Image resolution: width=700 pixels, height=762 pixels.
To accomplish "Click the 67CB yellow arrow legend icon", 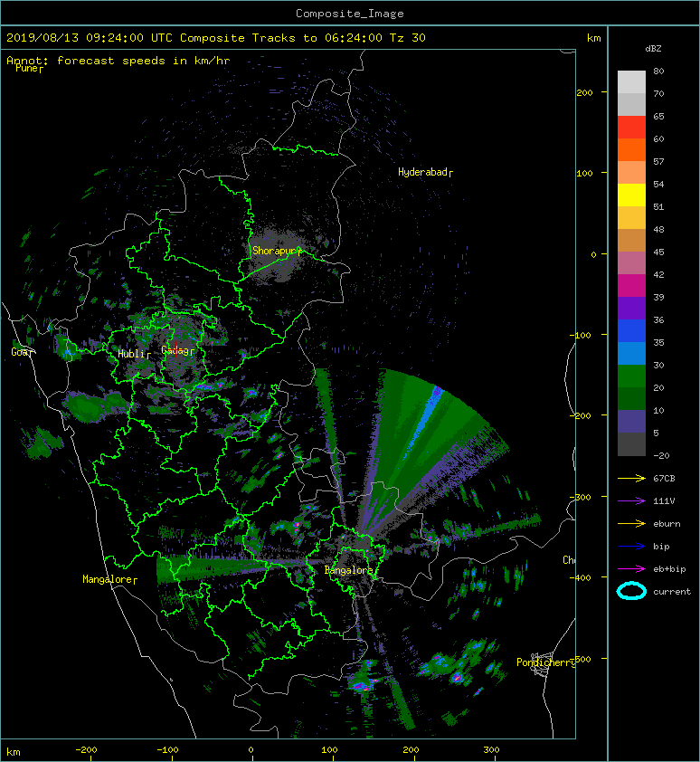I will [631, 478].
